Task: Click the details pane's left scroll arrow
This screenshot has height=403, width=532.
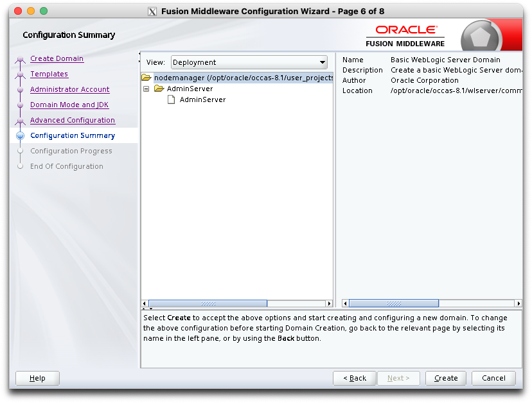Action: pyautogui.click(x=346, y=304)
